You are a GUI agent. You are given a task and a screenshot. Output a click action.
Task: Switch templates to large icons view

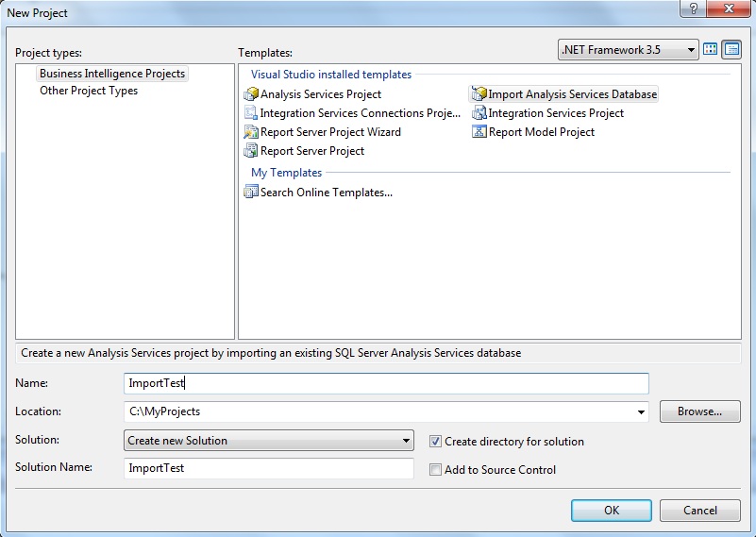pos(710,49)
